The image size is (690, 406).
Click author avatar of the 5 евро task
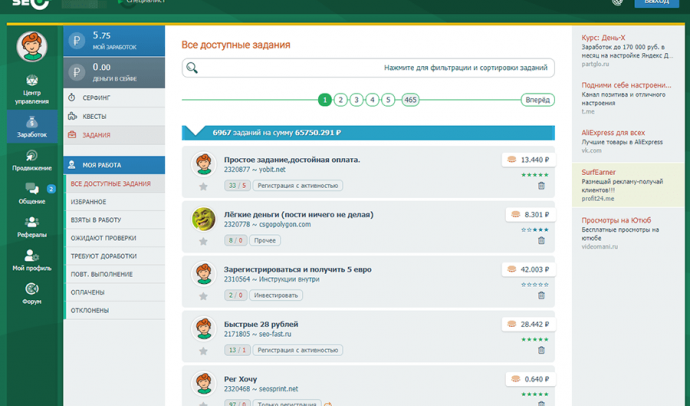[203, 274]
